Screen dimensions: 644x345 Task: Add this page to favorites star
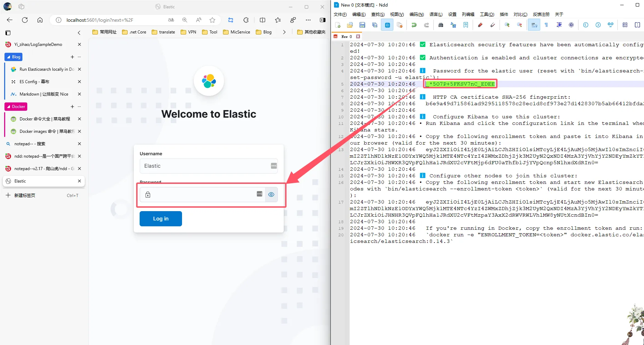point(212,20)
